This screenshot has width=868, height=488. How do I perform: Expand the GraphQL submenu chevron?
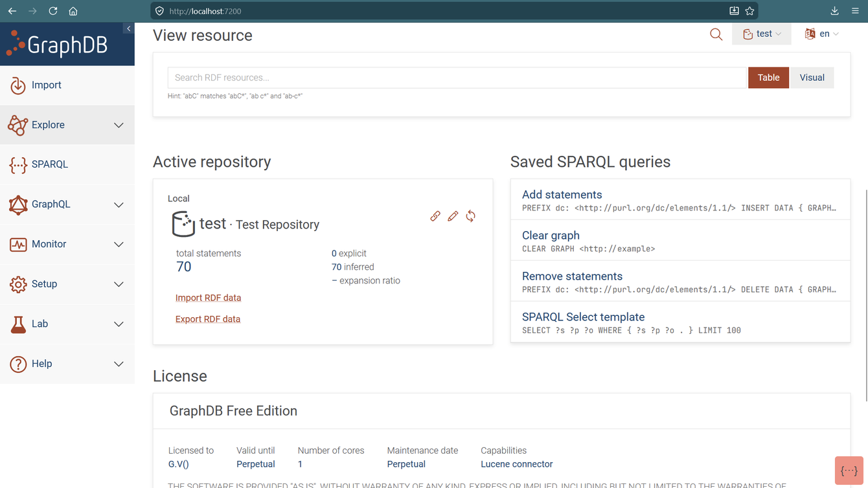[119, 205]
